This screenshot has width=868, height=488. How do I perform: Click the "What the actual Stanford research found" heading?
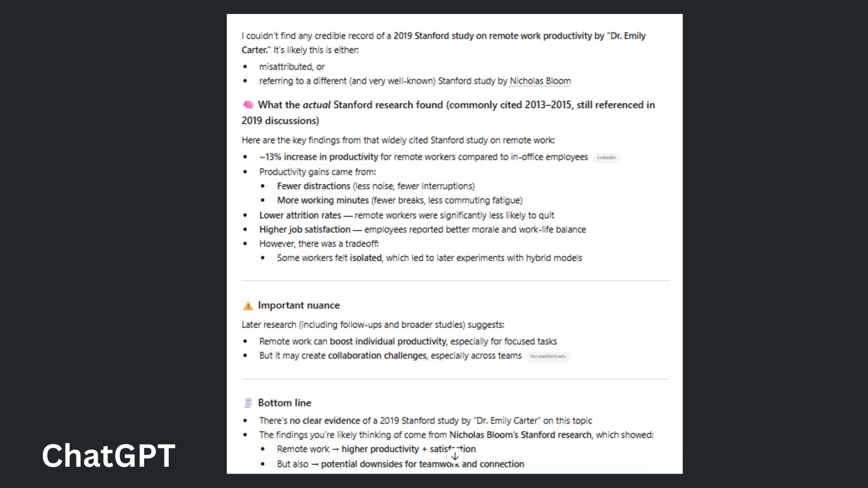350,105
